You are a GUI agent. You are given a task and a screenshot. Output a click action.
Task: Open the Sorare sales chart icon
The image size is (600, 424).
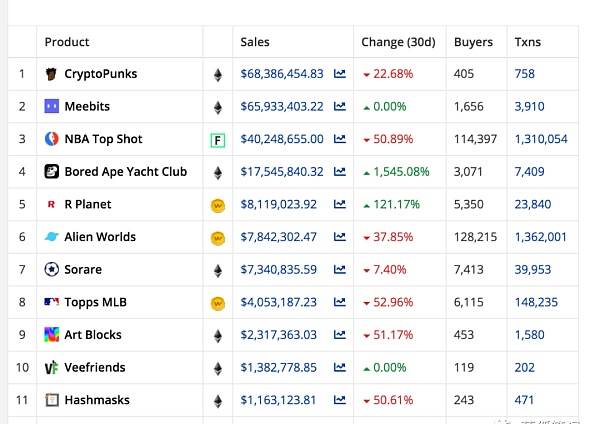click(x=339, y=269)
